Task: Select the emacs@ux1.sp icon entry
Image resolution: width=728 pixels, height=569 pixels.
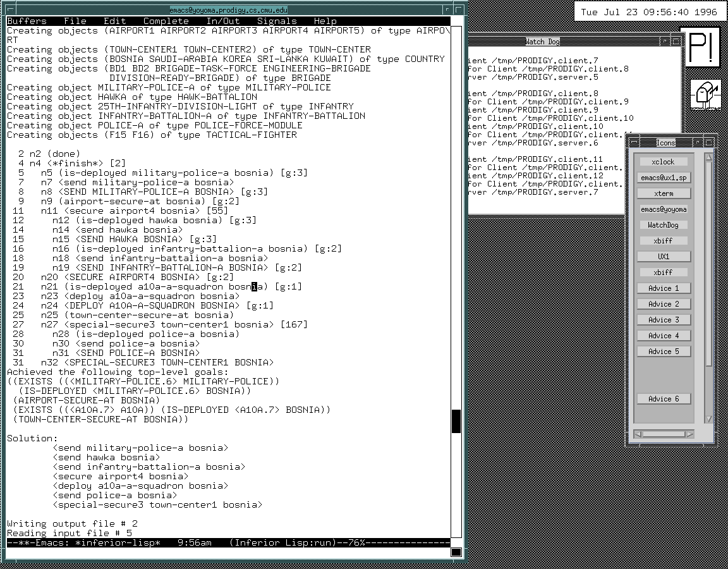Action: (663, 178)
